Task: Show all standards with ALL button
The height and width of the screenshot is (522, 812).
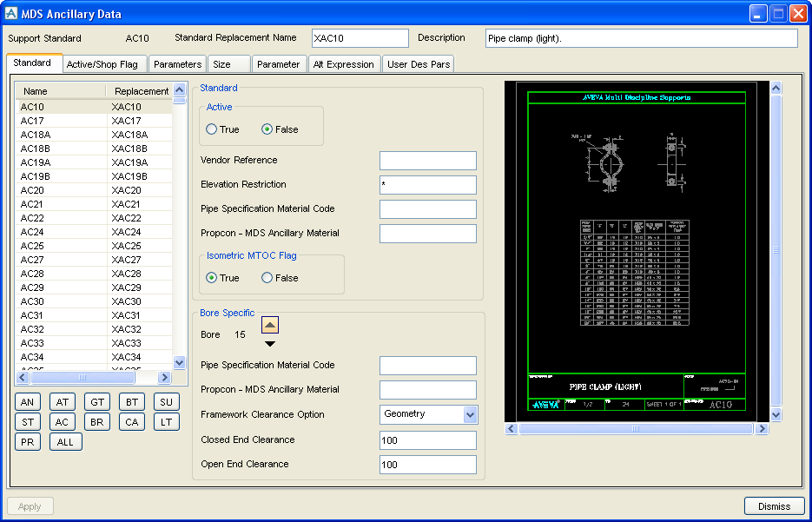Action: click(x=66, y=442)
